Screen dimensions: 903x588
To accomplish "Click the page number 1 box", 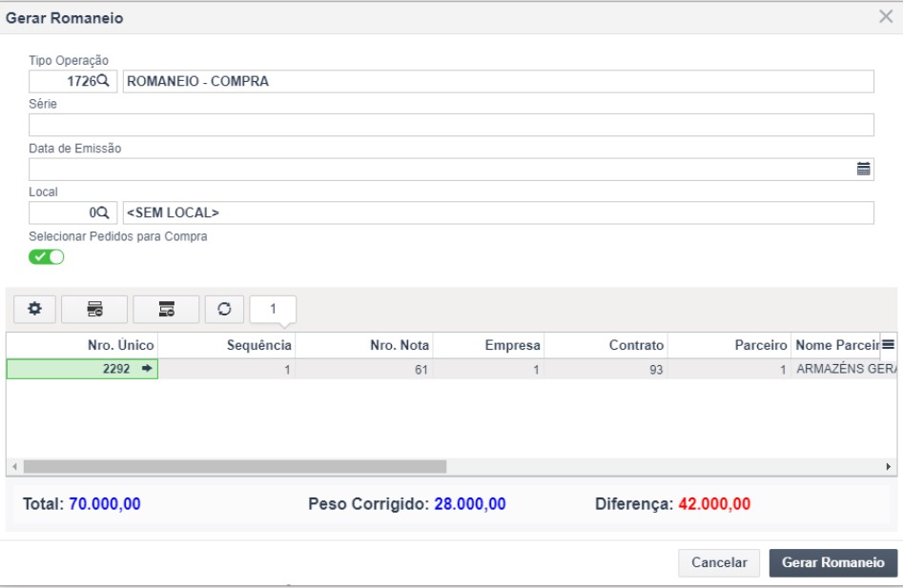I will coord(273,309).
